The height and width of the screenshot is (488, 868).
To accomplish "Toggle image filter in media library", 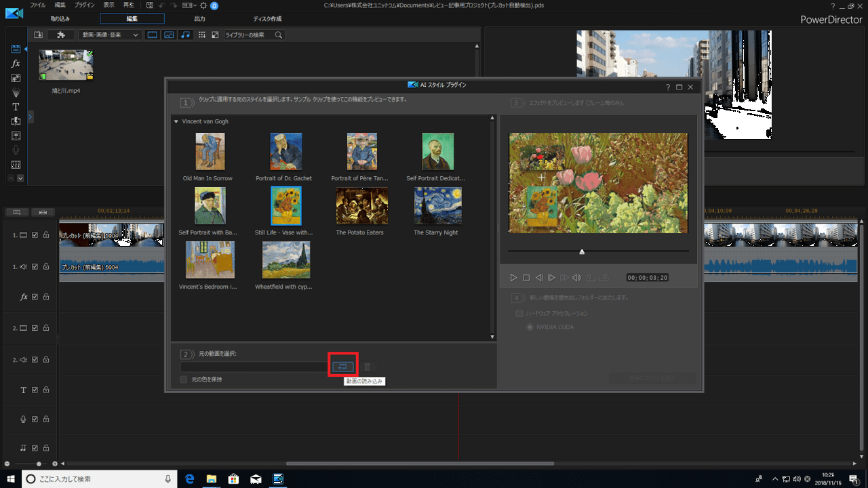I will (x=169, y=35).
